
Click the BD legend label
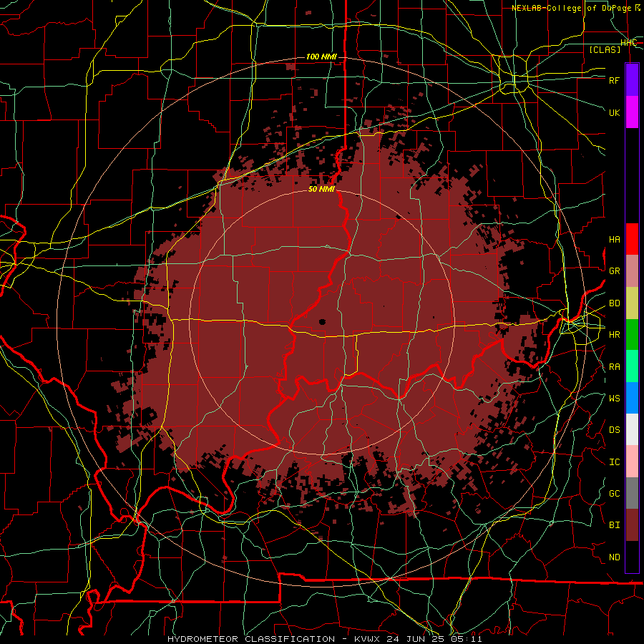[614, 303]
